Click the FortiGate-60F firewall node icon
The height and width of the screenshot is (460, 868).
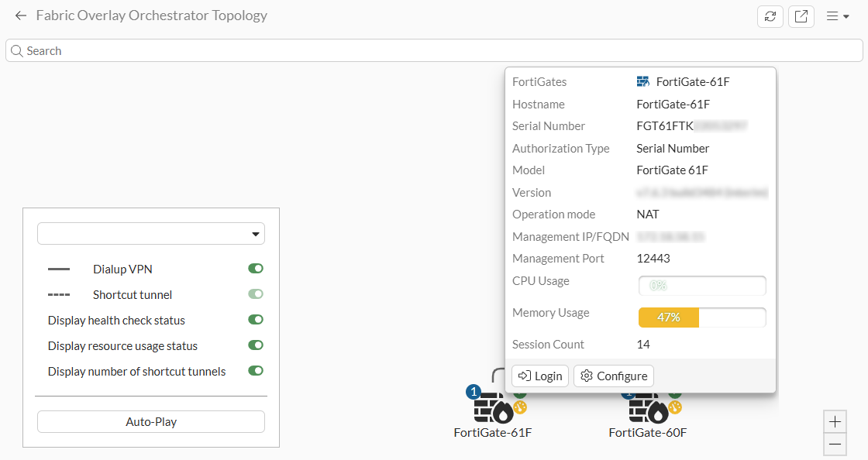tap(646, 409)
